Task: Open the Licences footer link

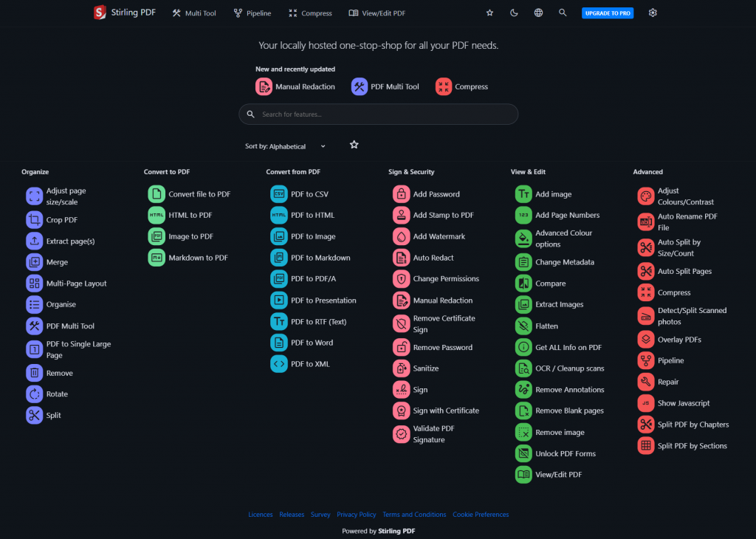Action: 261,515
